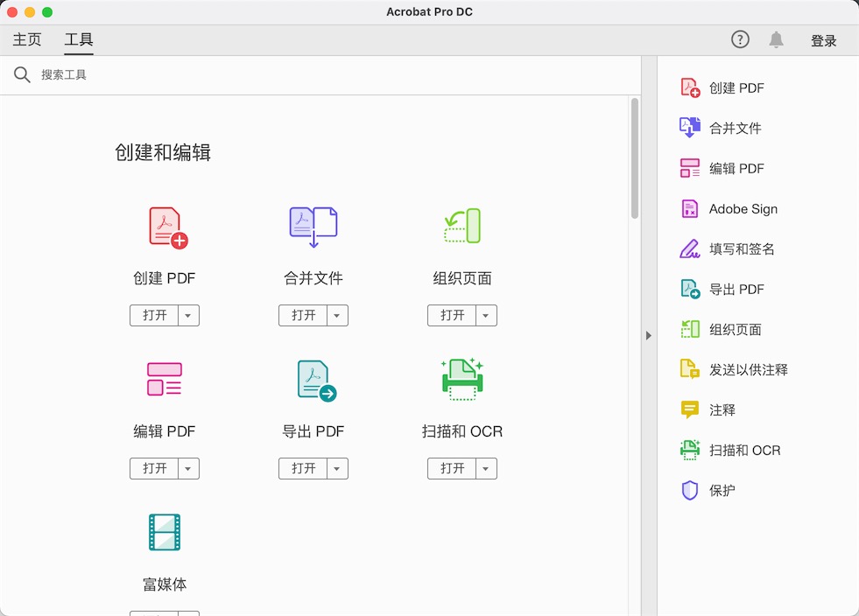Switch to the 主页 tab
Image resolution: width=859 pixels, height=616 pixels.
point(27,39)
